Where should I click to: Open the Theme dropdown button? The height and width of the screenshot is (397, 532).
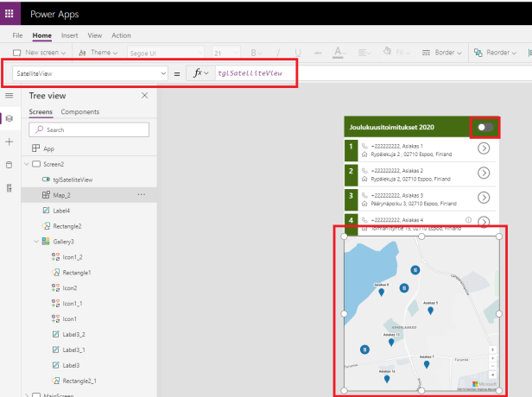[x=100, y=53]
